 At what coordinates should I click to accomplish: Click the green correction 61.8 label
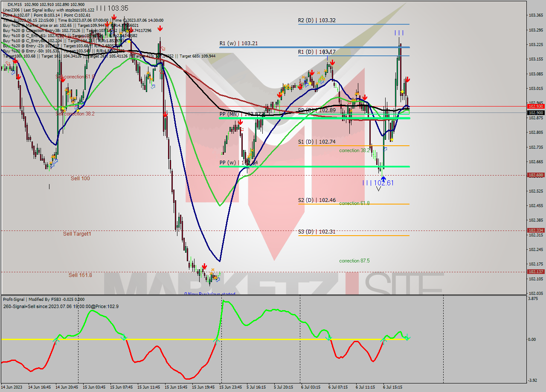click(354, 203)
